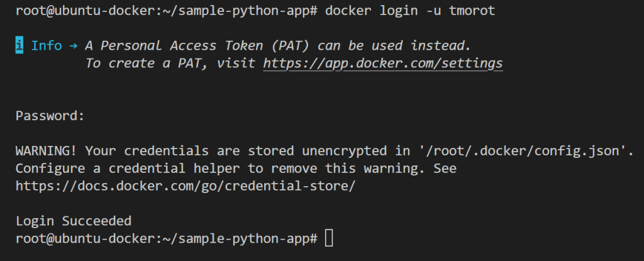This screenshot has height=261, width=644.
Task: Click the username 'tmorot' in the command
Action: (x=472, y=11)
